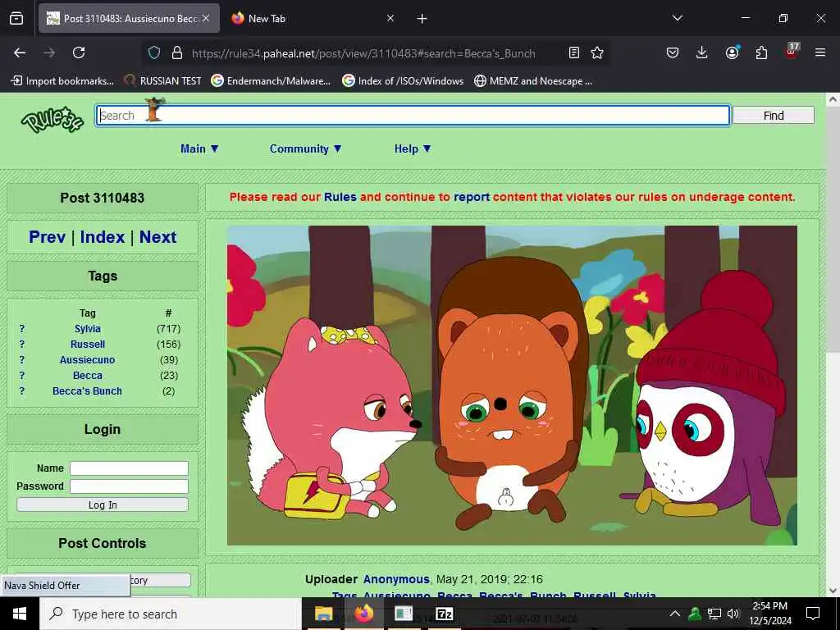Viewport: 840px width, 630px height.
Task: Open the Aussiecuno tag link
Action: (x=87, y=359)
